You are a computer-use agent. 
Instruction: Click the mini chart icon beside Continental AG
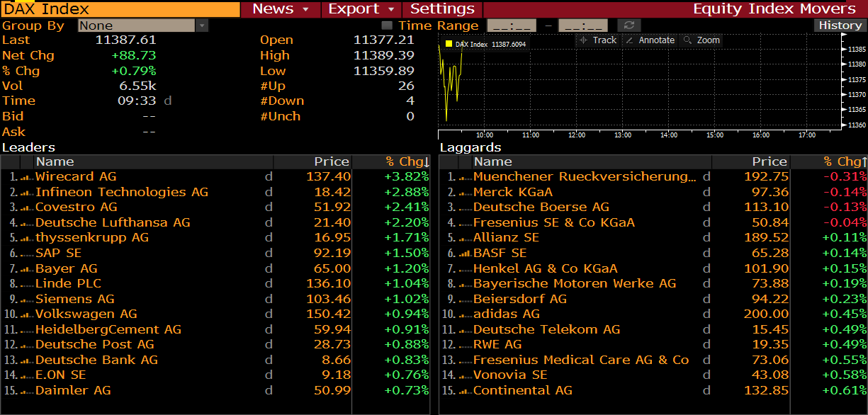(466, 391)
